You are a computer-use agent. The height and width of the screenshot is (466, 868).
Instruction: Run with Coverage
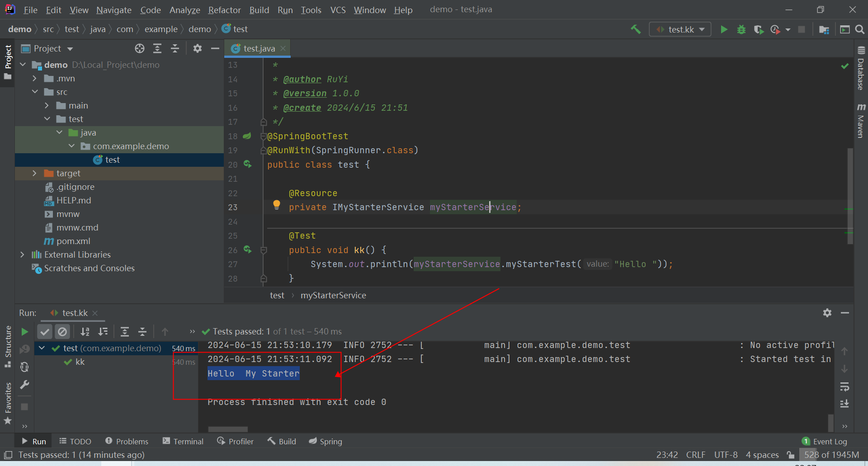tap(759, 29)
